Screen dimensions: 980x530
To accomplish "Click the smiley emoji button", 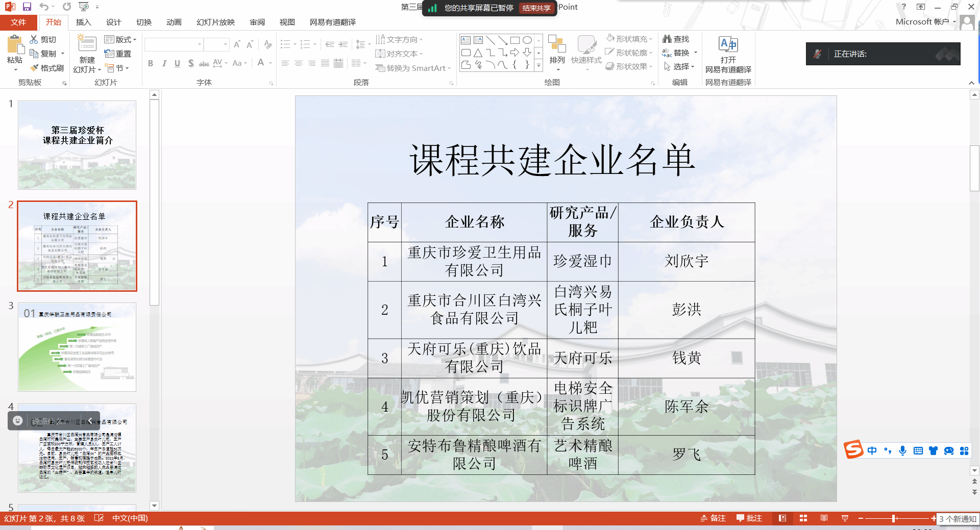I will tap(17, 421).
